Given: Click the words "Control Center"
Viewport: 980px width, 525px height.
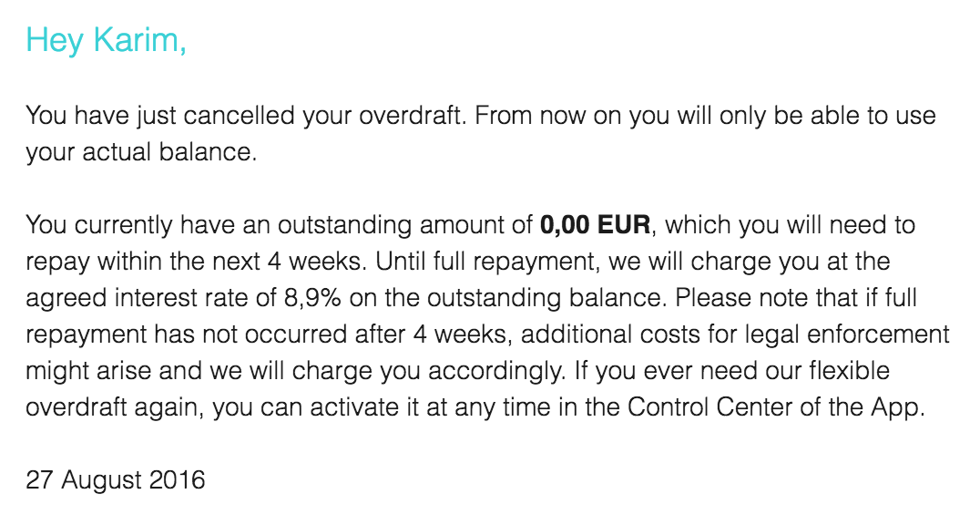Looking at the screenshot, I should click(x=709, y=407).
